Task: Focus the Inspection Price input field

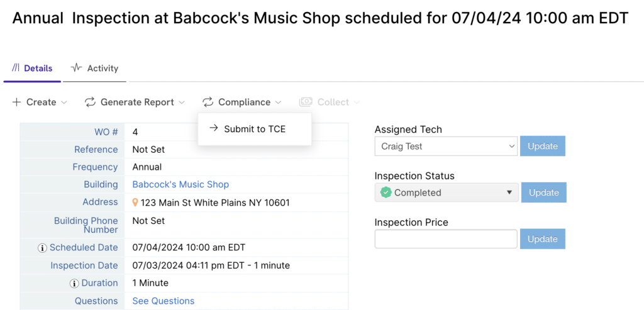Action: point(446,239)
